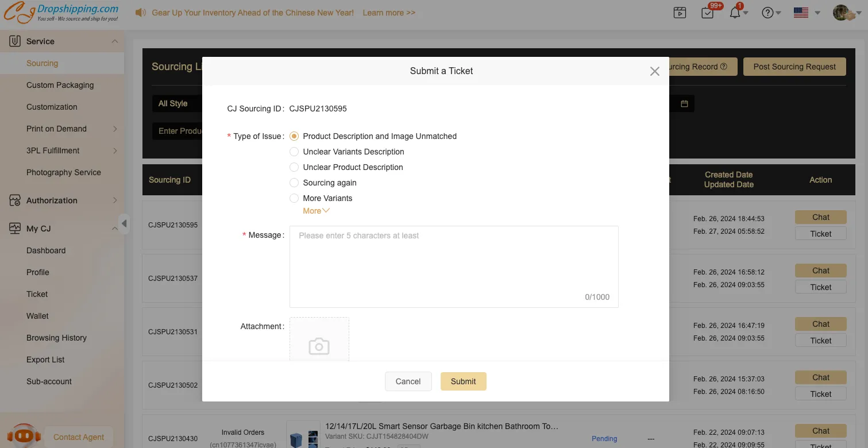Click the video tutorial icon in header
The height and width of the screenshot is (448, 868).
click(x=680, y=13)
